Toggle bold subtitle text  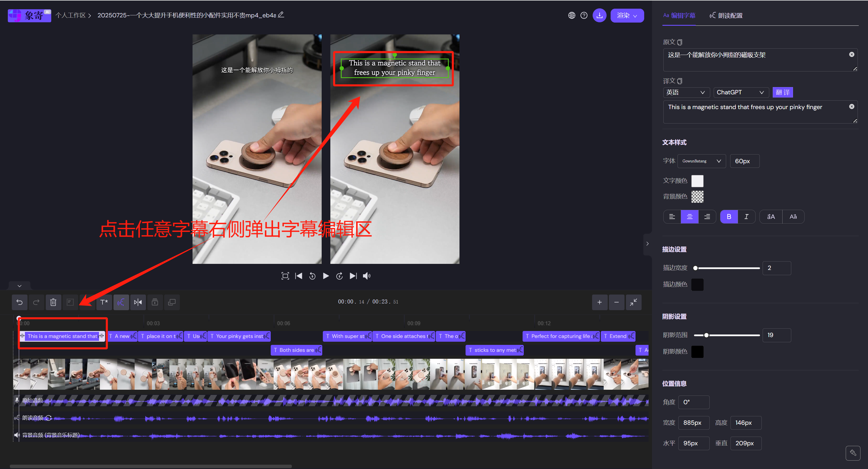(729, 216)
